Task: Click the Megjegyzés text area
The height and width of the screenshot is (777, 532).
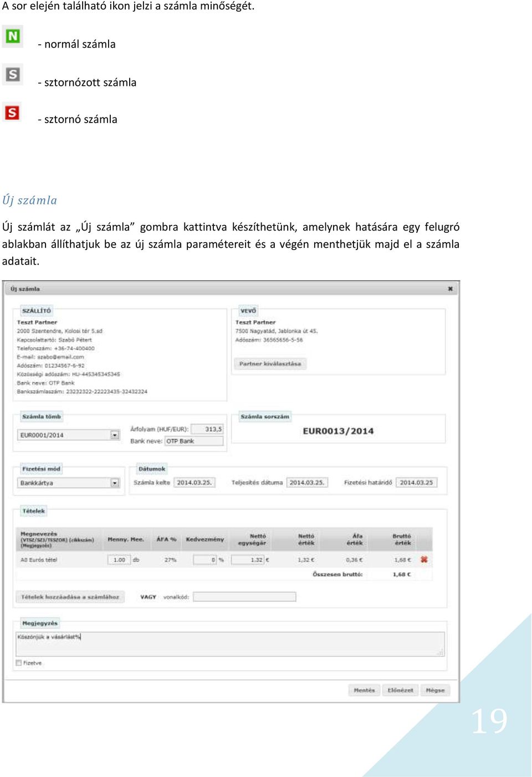Action: [x=230, y=644]
